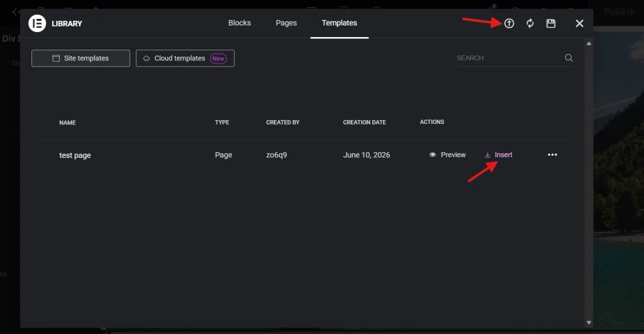The width and height of the screenshot is (644, 334).
Task: Click the 'test page' template name
Action: (75, 155)
